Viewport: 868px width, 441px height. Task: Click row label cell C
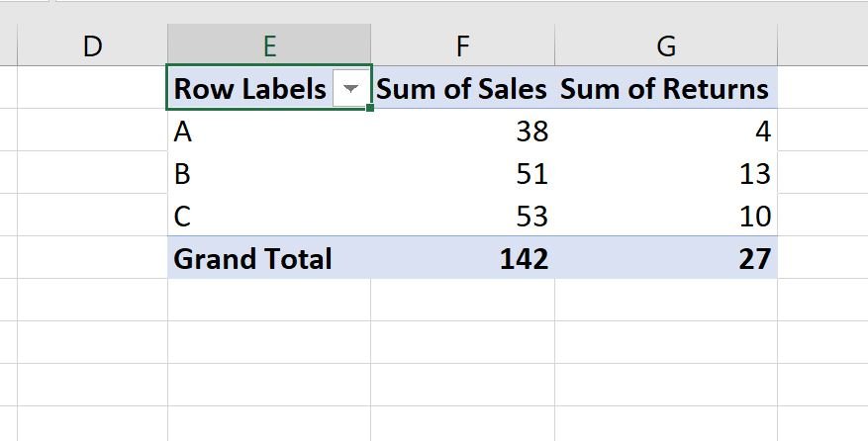coord(269,216)
